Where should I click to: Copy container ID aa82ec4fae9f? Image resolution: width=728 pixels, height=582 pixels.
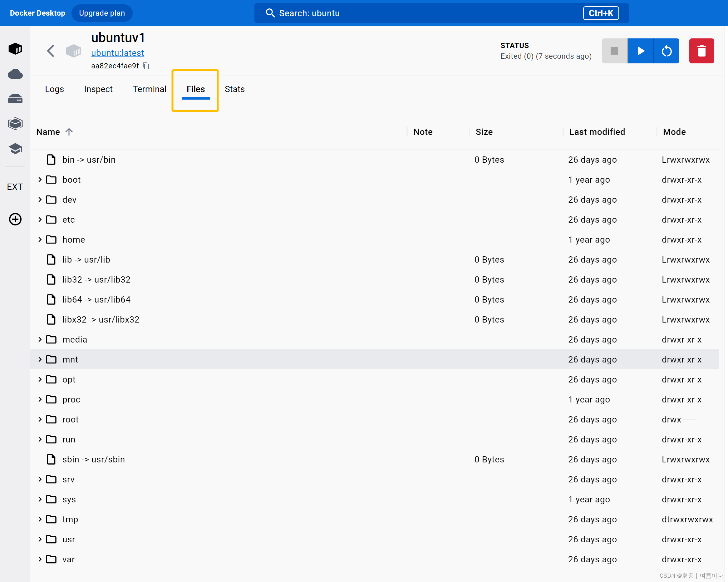[x=146, y=66]
